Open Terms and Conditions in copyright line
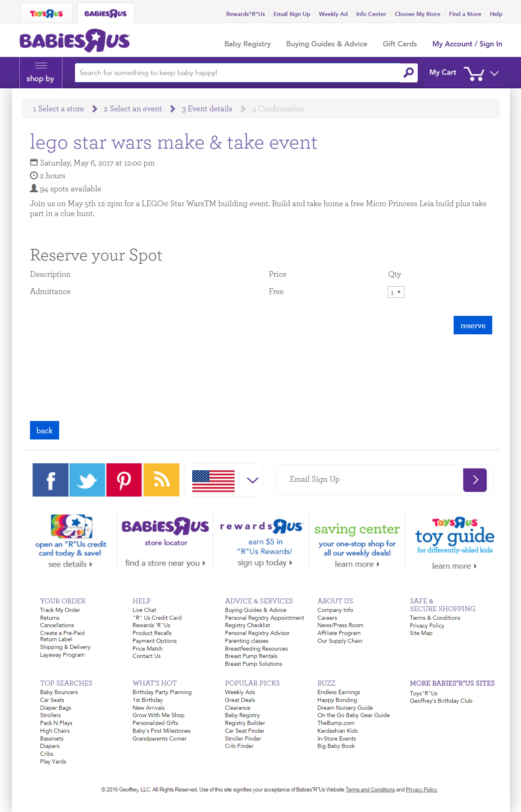This screenshot has width=521, height=812. (370, 789)
